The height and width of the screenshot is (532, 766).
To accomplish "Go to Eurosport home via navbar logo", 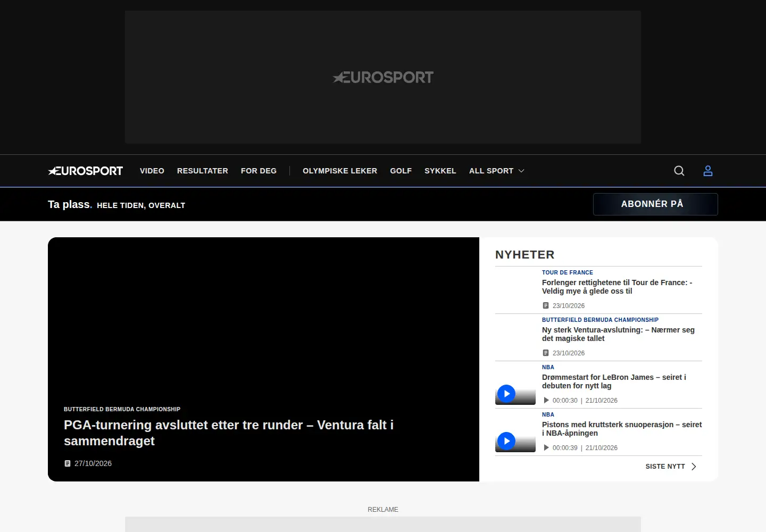I will tap(86, 171).
